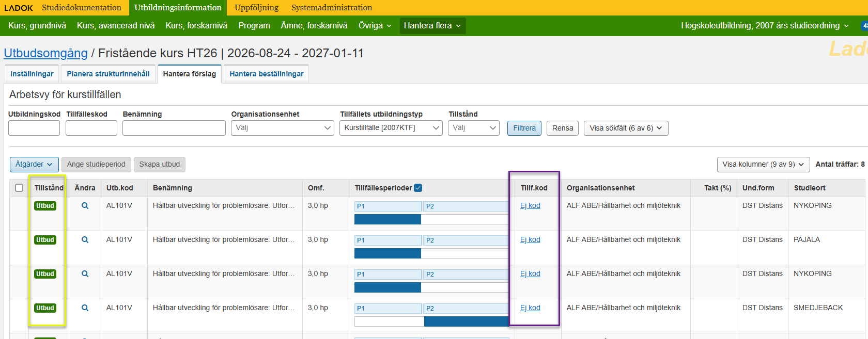This screenshot has width=868, height=339.
Task: Click the Utbud status badge in the PAJALA row
Action: [45, 240]
